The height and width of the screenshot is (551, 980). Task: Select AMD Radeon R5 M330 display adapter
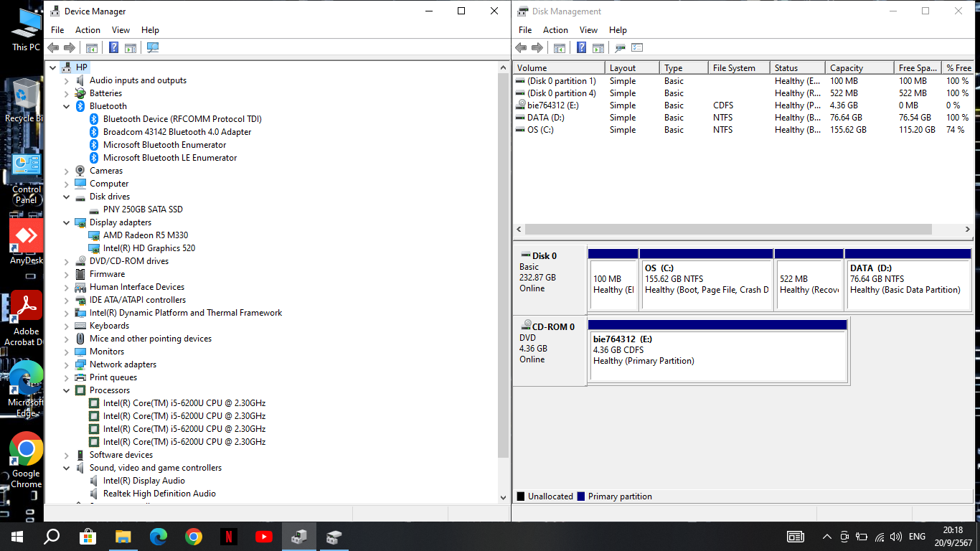[x=145, y=235]
